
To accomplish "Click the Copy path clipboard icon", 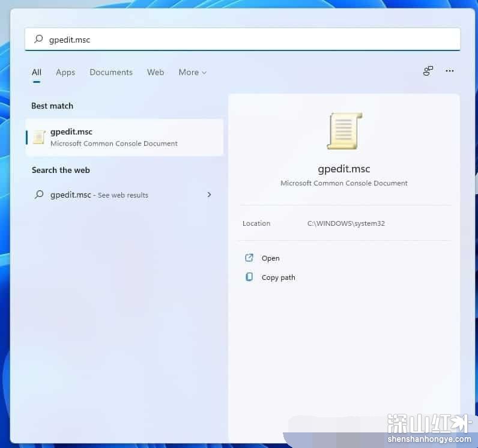I will [x=249, y=277].
